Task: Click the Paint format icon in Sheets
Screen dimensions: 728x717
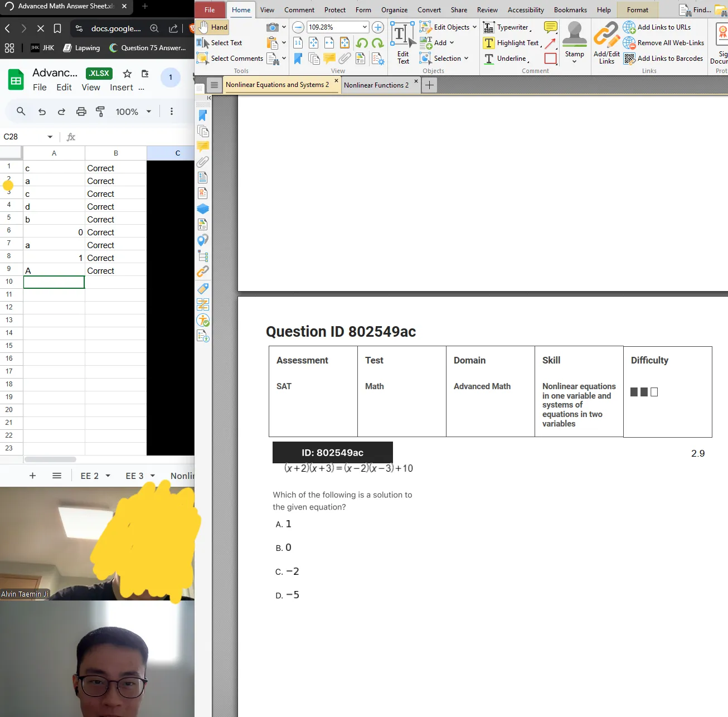Action: pos(100,112)
